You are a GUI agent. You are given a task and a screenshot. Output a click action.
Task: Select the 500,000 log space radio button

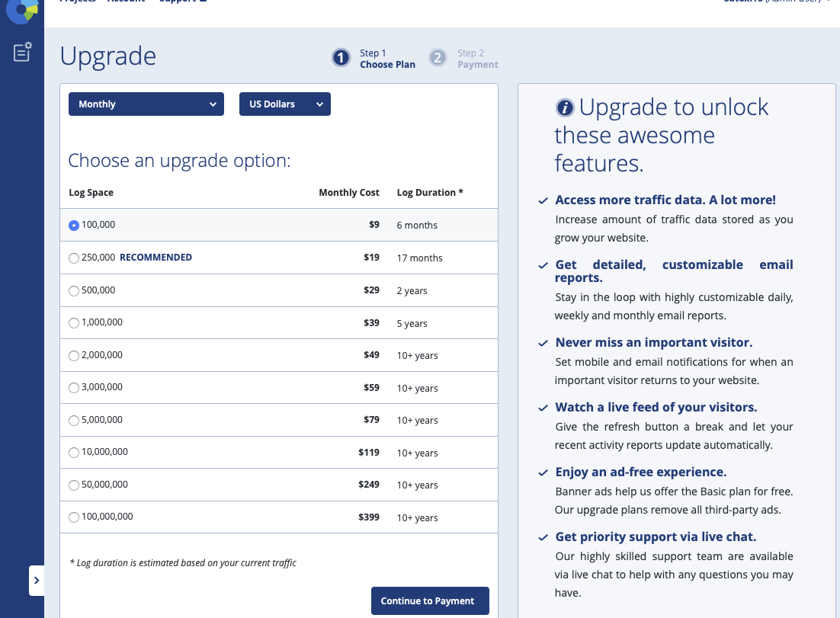point(74,291)
